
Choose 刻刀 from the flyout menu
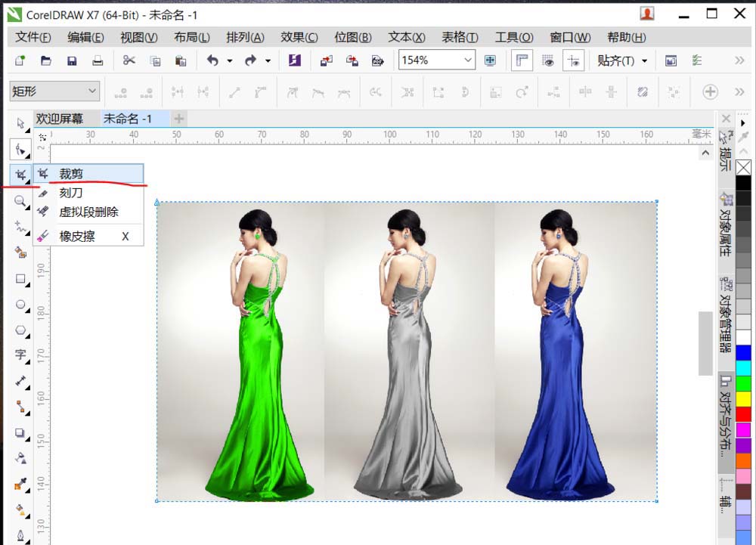[x=71, y=193]
